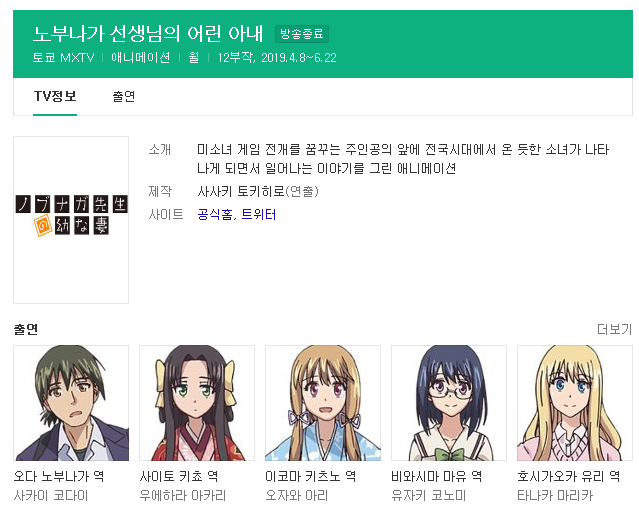The image size is (639, 516).
Task: Open voice actor 우에하라 아카리
Action: (183, 496)
